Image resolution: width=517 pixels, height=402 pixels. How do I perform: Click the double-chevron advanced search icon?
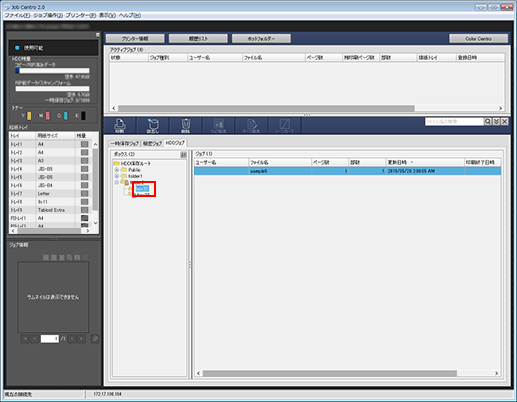496,122
